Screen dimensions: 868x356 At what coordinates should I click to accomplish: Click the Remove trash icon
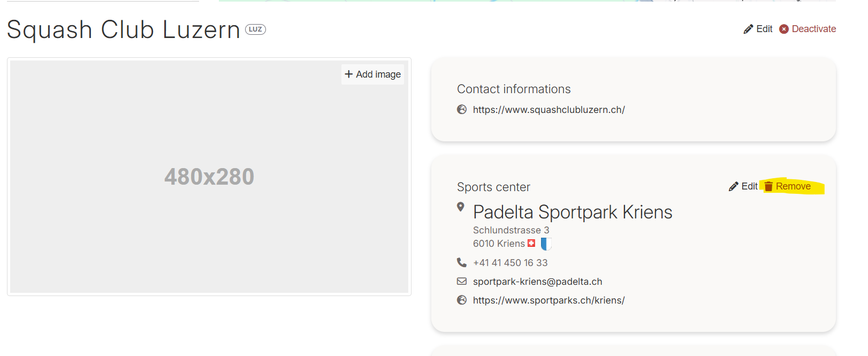coord(768,186)
